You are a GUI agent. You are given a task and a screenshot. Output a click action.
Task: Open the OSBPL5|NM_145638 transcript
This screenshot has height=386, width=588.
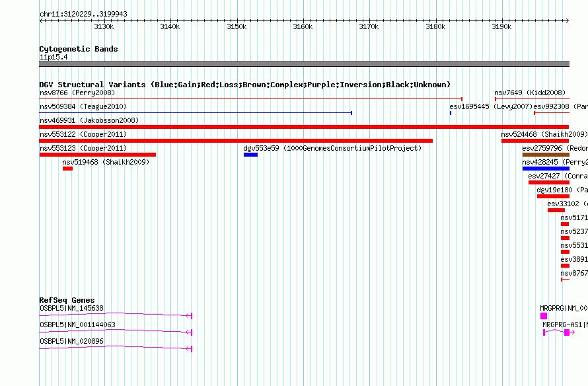[x=116, y=315]
